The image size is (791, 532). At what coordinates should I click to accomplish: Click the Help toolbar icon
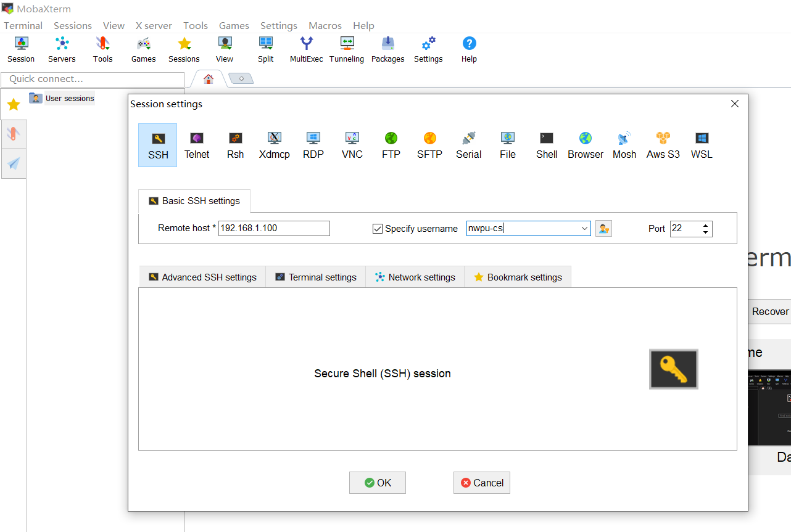coord(469,50)
